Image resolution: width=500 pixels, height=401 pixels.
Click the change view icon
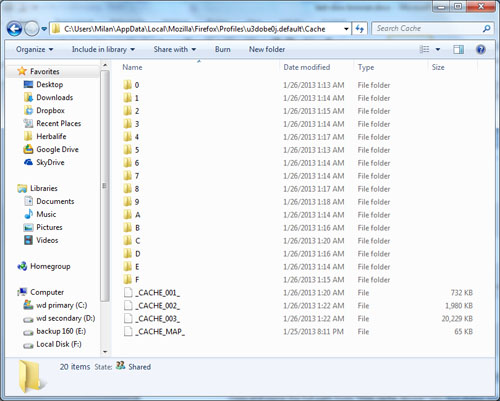click(x=424, y=49)
